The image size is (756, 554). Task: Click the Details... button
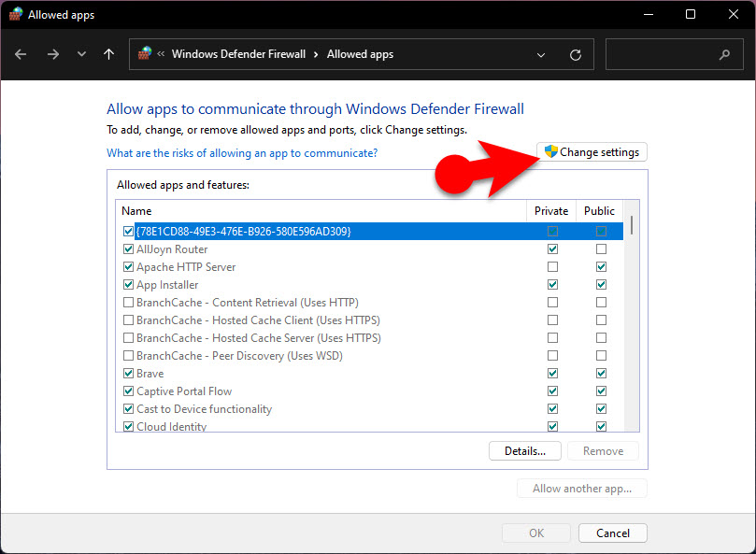pos(524,451)
